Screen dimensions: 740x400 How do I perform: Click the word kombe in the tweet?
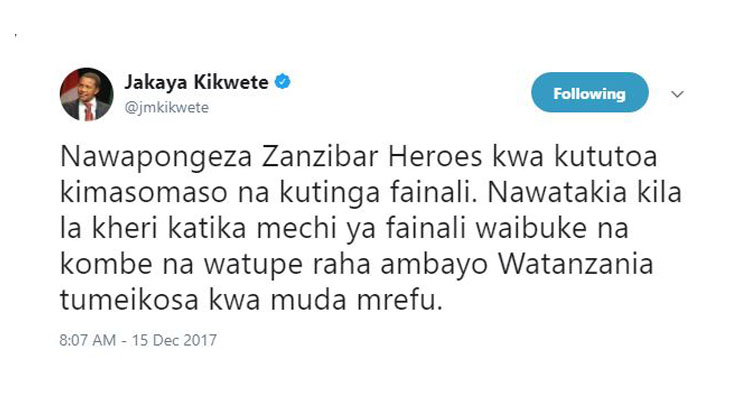click(106, 264)
